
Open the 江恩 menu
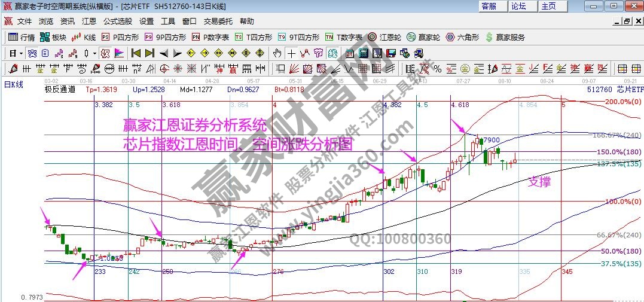[x=89, y=21]
